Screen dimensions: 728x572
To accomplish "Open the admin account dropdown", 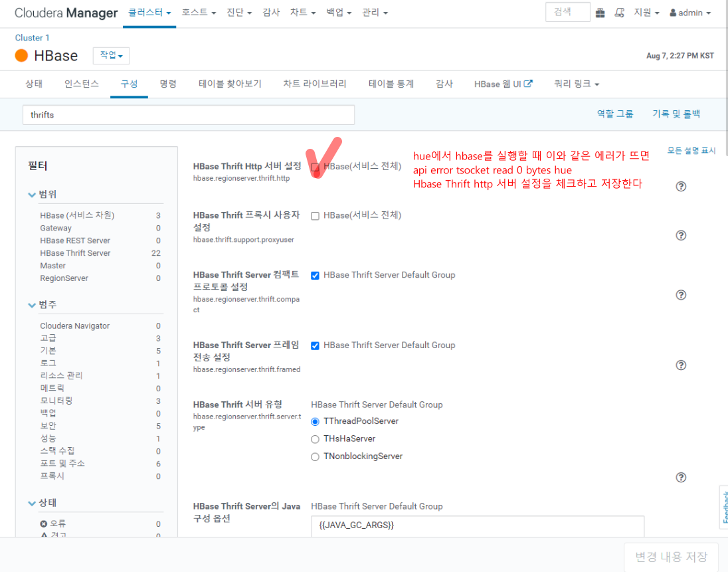I will coord(690,13).
